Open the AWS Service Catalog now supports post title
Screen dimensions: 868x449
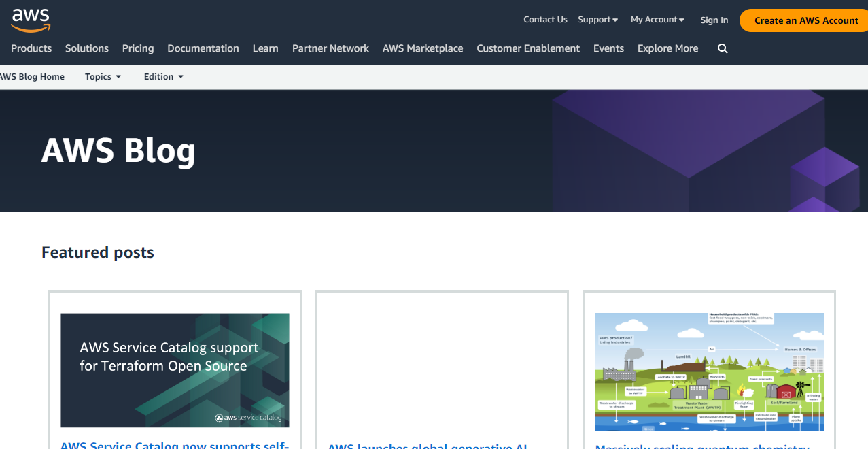[175, 445]
